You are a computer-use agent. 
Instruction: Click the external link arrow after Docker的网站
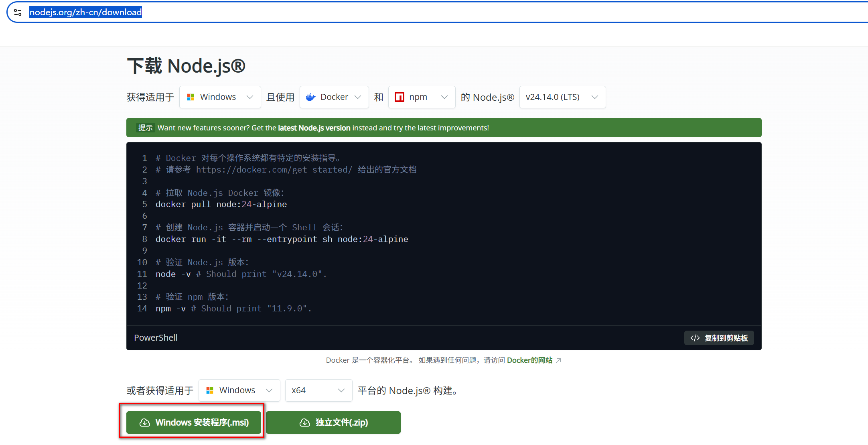coord(558,361)
